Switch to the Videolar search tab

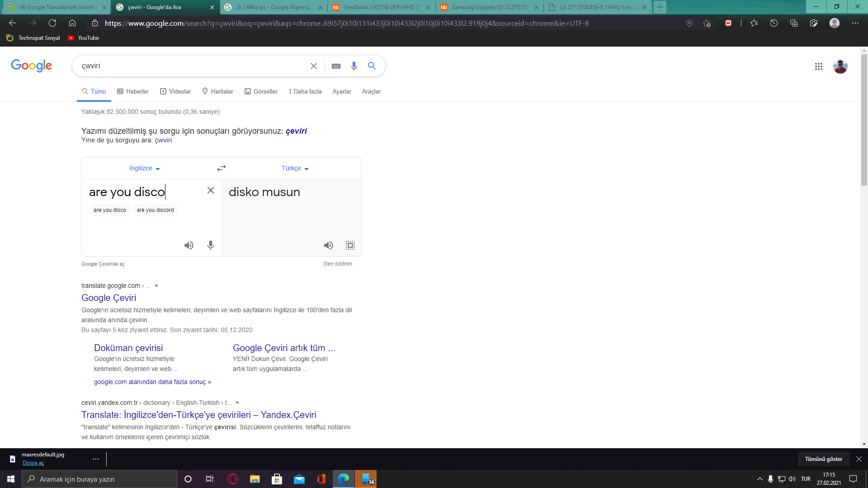[x=175, y=91]
